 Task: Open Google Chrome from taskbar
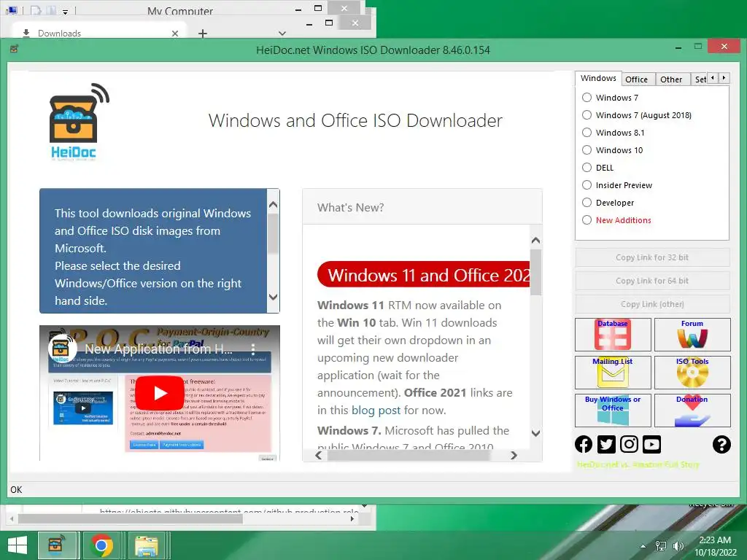click(x=101, y=545)
